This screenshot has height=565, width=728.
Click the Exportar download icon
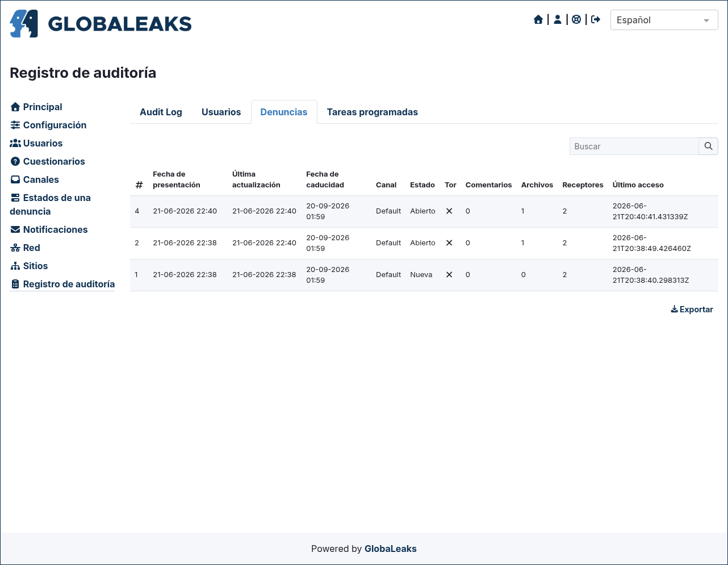click(674, 309)
